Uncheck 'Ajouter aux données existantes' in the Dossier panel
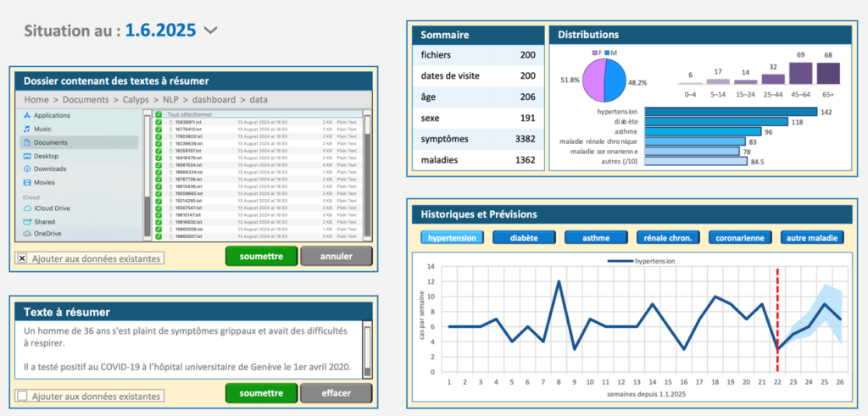868x416 pixels. [x=22, y=258]
